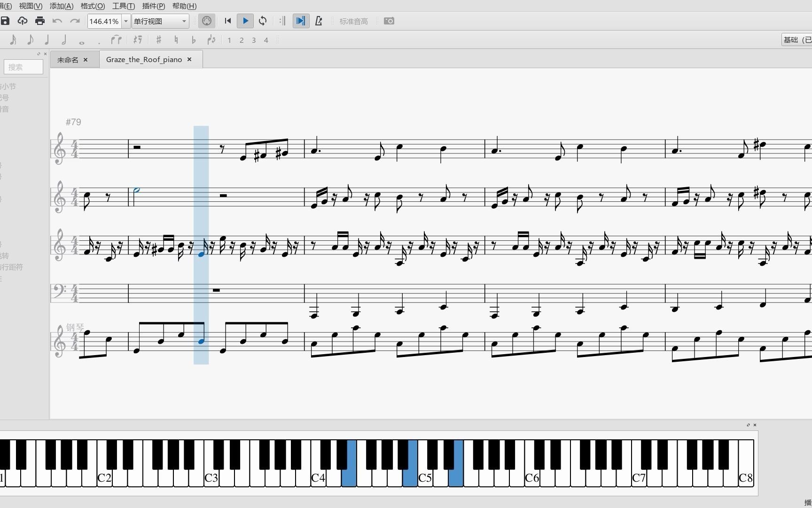Apply sharp accidental

(x=159, y=40)
